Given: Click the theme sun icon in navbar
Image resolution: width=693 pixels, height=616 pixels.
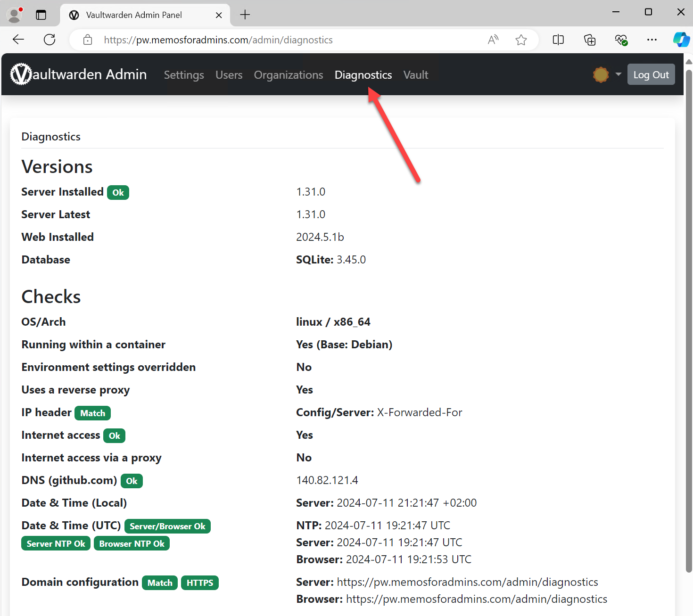Looking at the screenshot, I should pyautogui.click(x=601, y=74).
